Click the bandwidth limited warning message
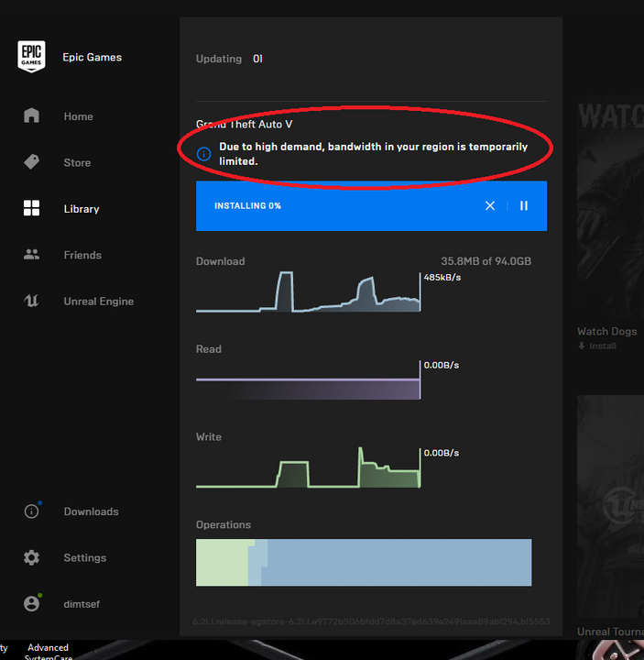Image resolution: width=644 pixels, height=660 pixels. click(373, 154)
